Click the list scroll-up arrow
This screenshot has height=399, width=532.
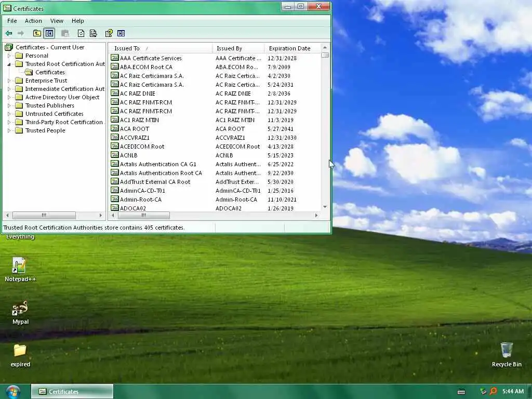pos(325,47)
